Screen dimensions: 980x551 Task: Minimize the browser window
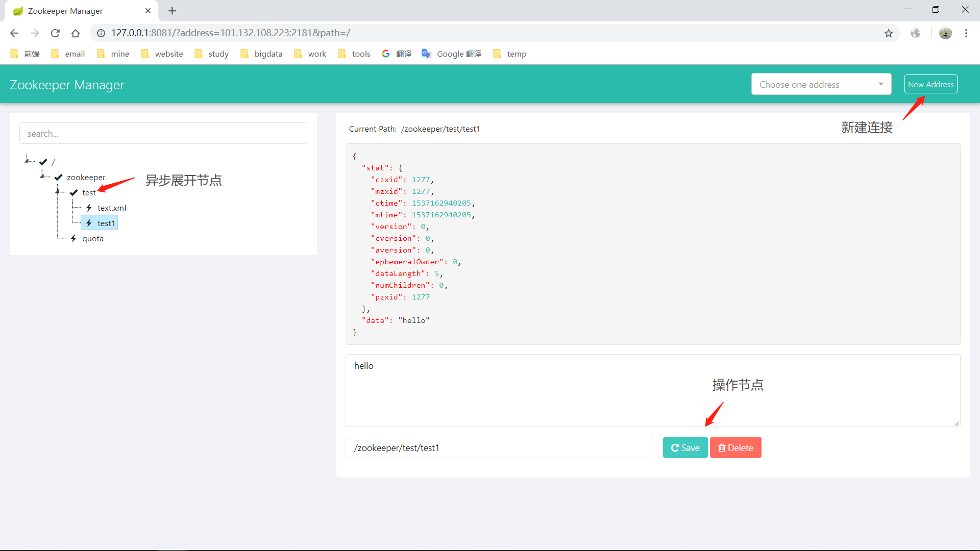pos(907,10)
